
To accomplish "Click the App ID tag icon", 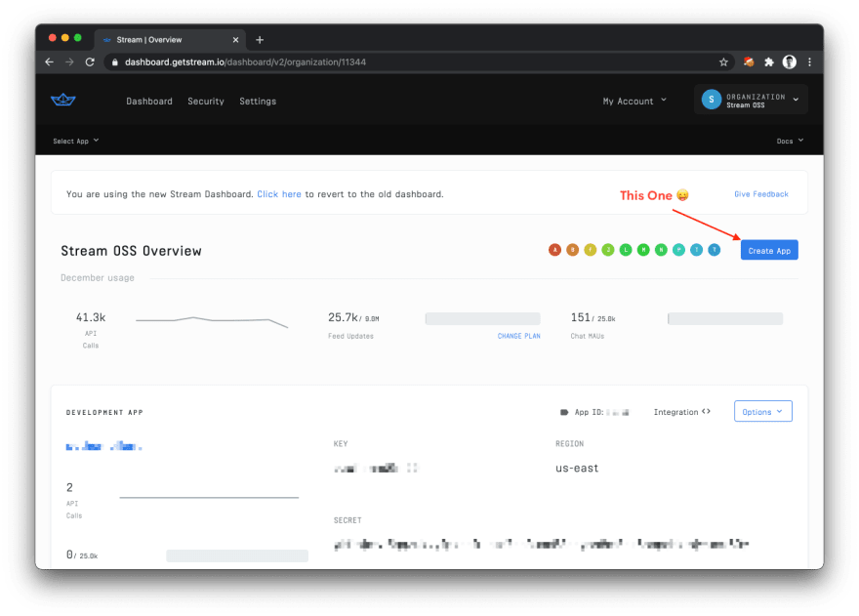I will [564, 412].
